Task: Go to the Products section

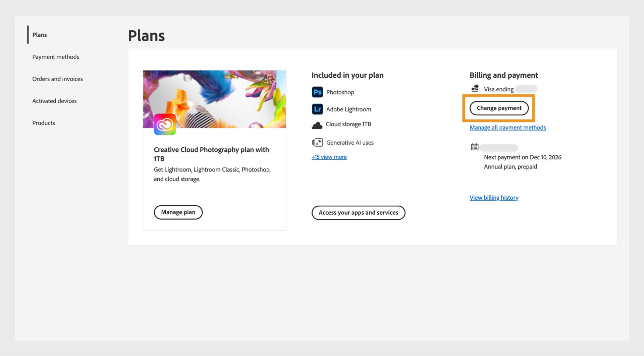Action: tap(43, 123)
